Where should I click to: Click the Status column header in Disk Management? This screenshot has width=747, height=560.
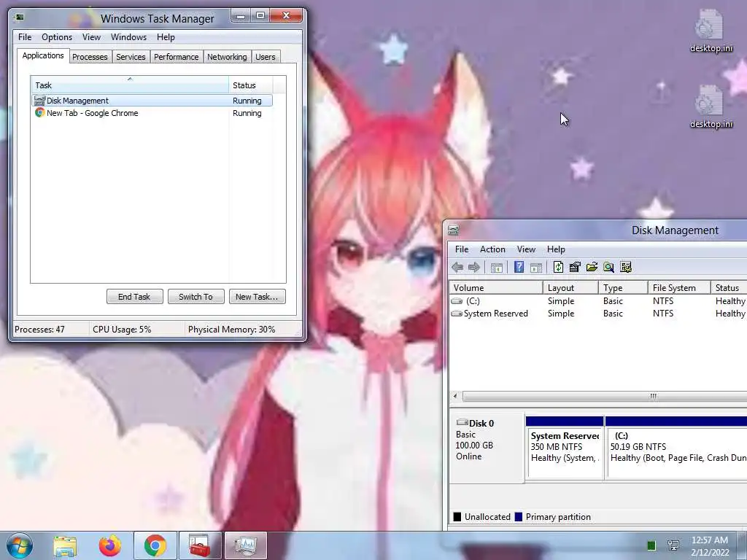[729, 287]
